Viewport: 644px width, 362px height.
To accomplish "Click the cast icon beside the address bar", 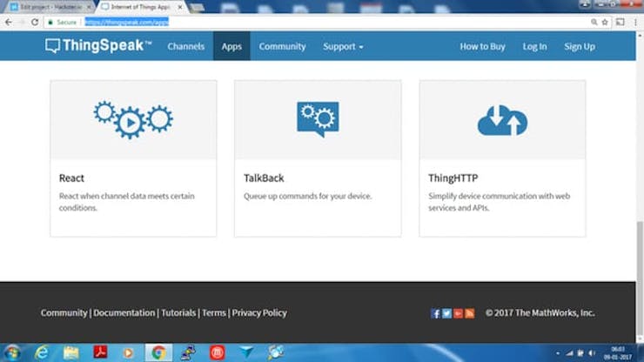I will [621, 22].
